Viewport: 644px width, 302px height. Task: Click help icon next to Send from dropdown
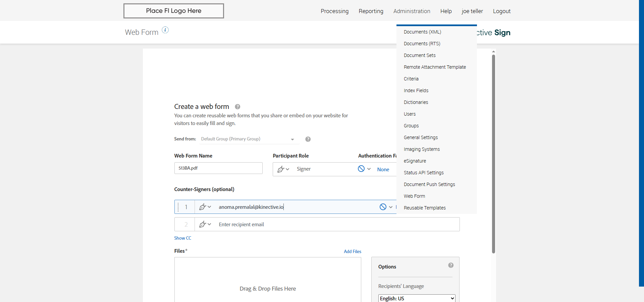click(x=308, y=139)
